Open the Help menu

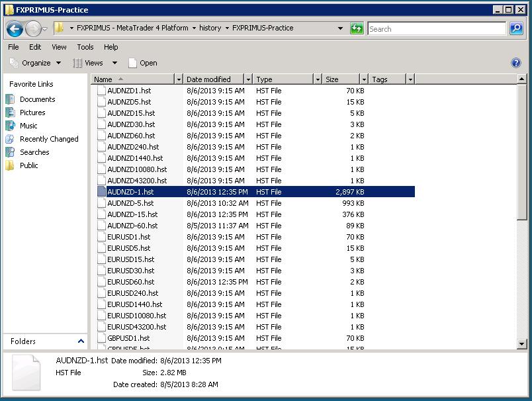111,47
